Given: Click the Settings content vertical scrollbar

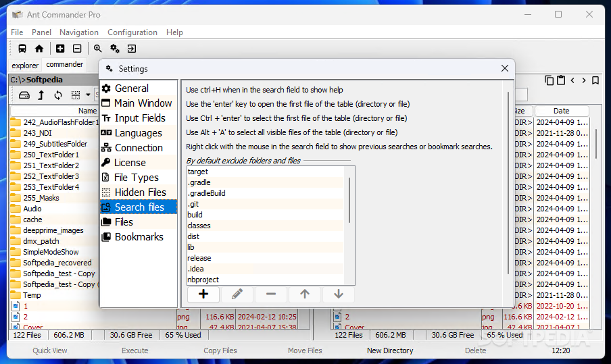Looking at the screenshot, I should pos(508,183).
